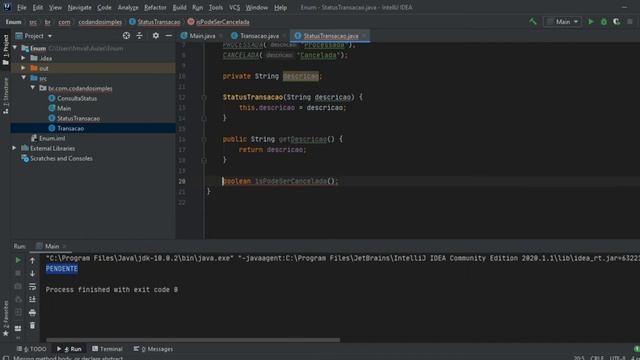This screenshot has width=640, height=360.
Task: Collapse all in Project panel icon
Action: 140,36
